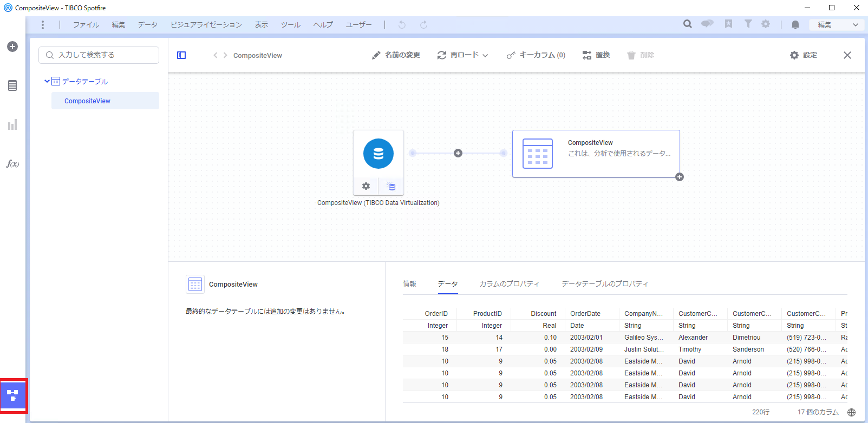This screenshot has width=868, height=423.
Task: Click the 入力して検索する search field
Action: [99, 55]
